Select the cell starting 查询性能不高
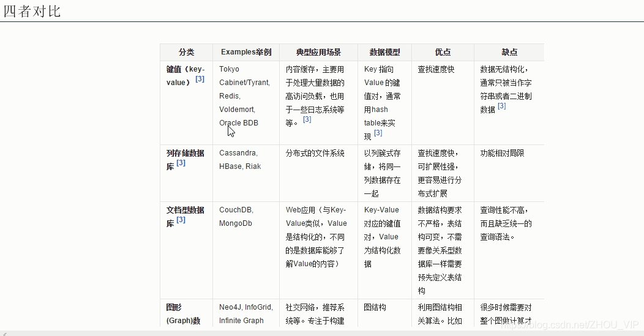The height and width of the screenshot is (336, 644). coord(509,250)
